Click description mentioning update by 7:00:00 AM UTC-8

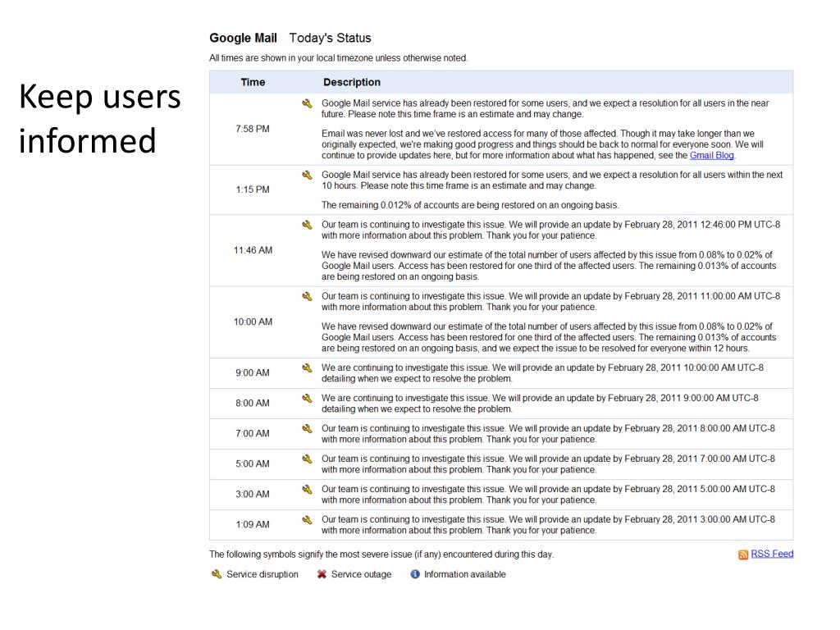[548, 464]
